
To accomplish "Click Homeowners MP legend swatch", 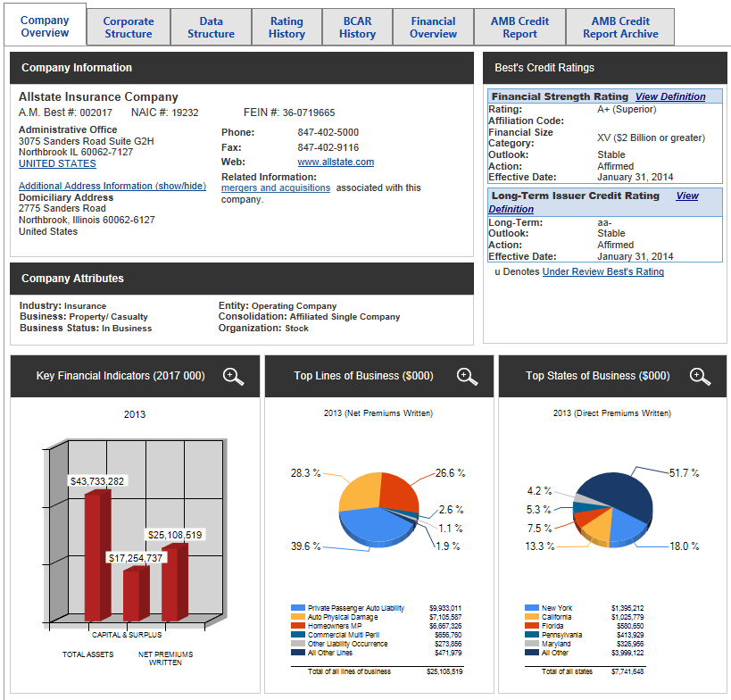I will [298, 625].
